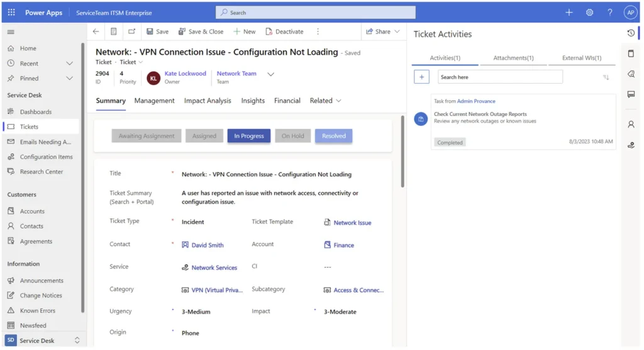Screen dimensions: 644x350
Task: Open the AP user profile avatar
Action: tap(630, 13)
